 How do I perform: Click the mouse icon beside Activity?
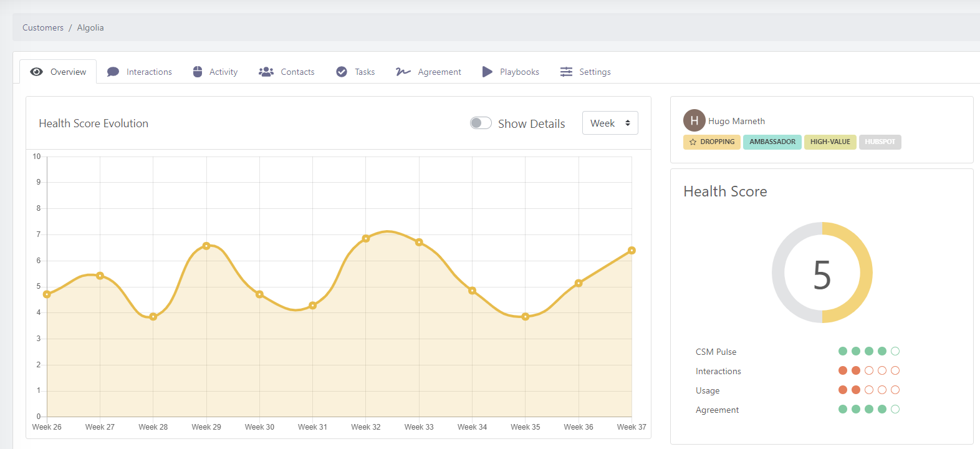pos(198,72)
